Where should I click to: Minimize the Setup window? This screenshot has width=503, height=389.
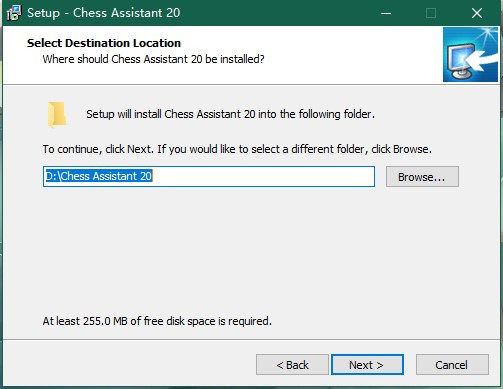click(386, 13)
